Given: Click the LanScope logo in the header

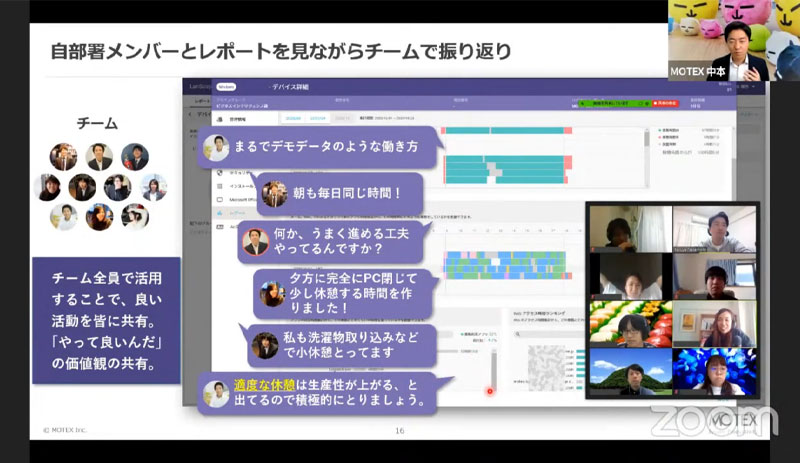Looking at the screenshot, I should click(x=199, y=87).
